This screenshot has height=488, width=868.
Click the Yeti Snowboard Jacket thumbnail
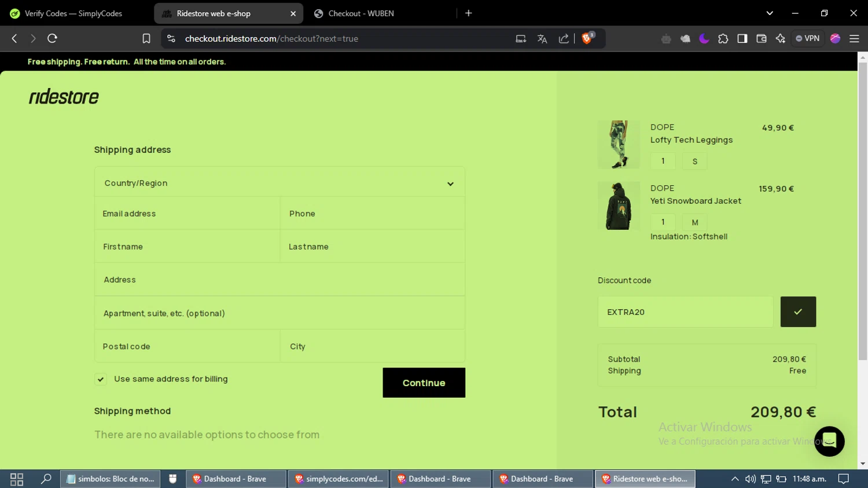[619, 206]
